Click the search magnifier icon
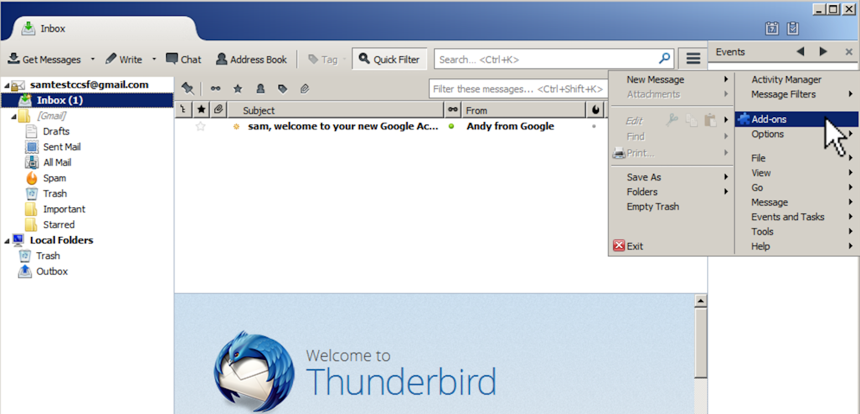Viewport: 860px width, 414px height. pos(664,58)
